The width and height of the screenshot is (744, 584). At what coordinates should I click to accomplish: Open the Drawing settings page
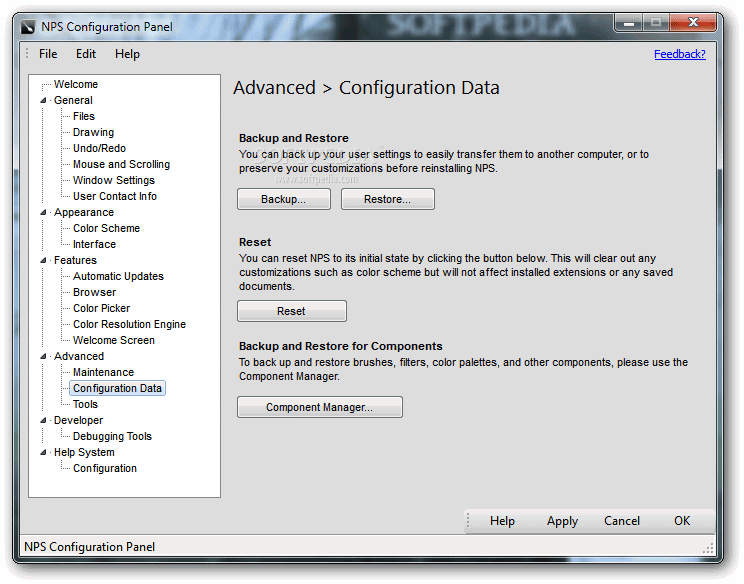click(93, 132)
